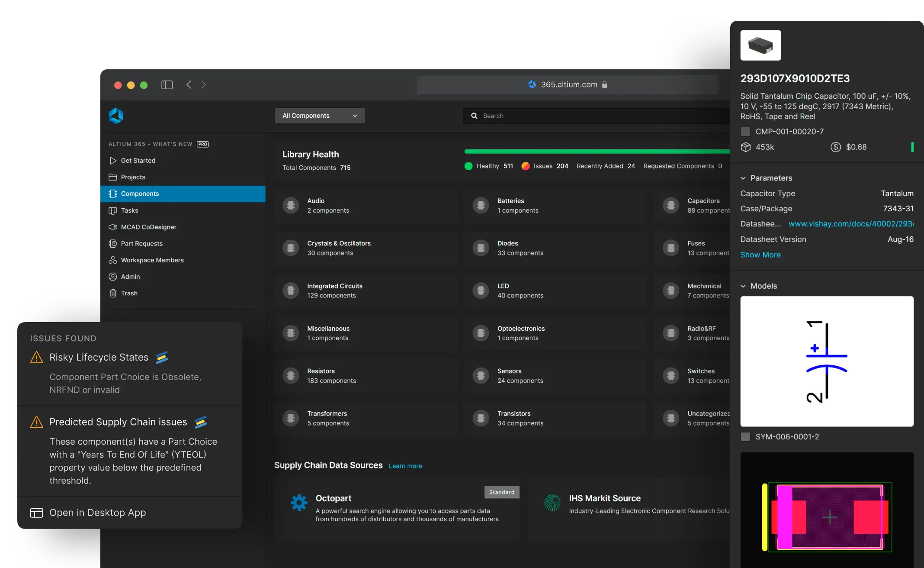Click the Audio category chip icon

pos(291,205)
